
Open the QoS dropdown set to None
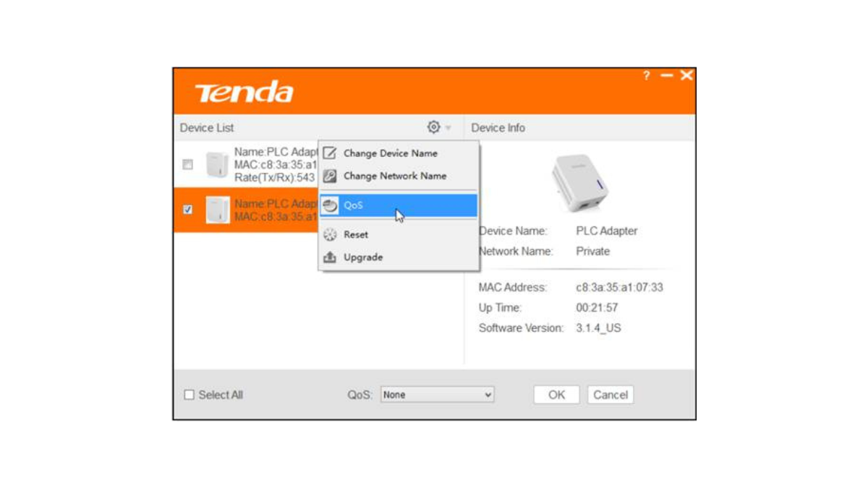(x=438, y=395)
